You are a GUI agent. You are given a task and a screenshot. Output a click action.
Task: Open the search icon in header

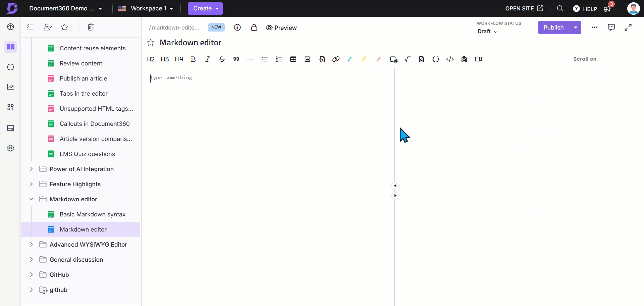click(x=560, y=8)
